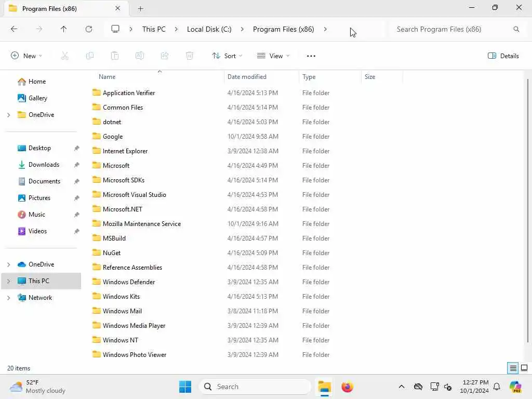This screenshot has width=532, height=399.
Task: Click the OneDrive cloud tray icon
Action: point(418,387)
